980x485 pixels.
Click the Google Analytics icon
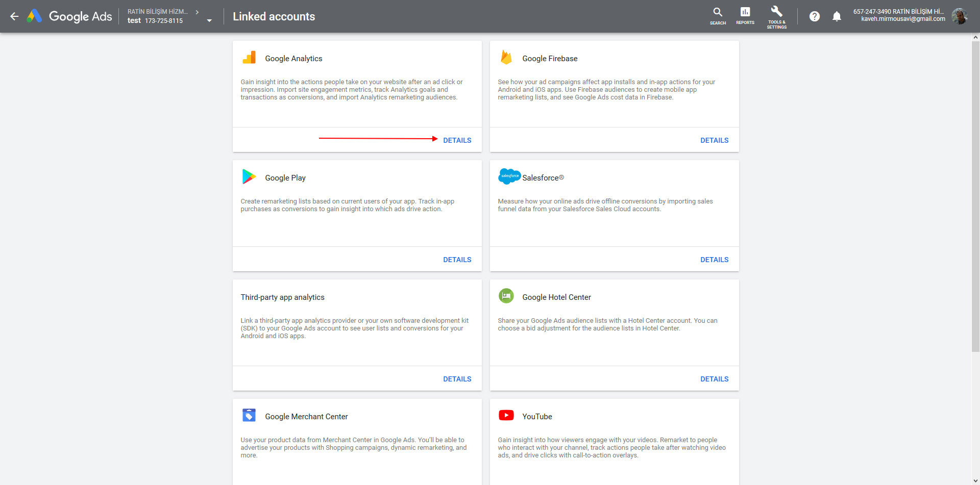249,58
